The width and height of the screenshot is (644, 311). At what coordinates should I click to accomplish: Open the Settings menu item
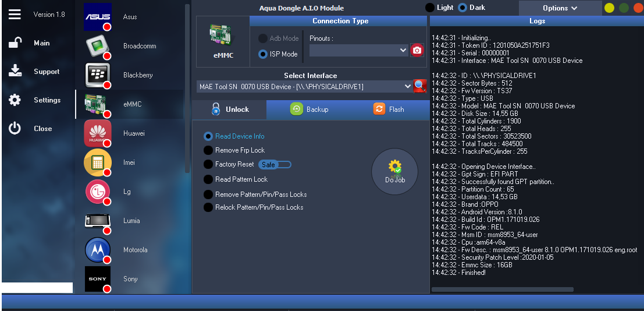coord(47,100)
